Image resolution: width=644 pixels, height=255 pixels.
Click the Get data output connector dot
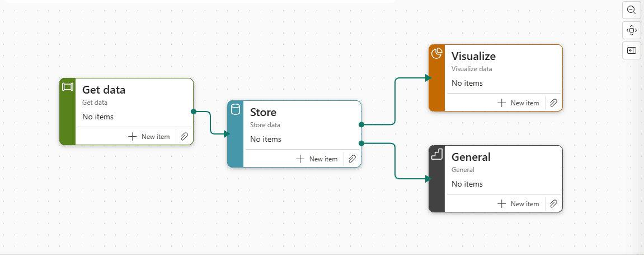(194, 112)
